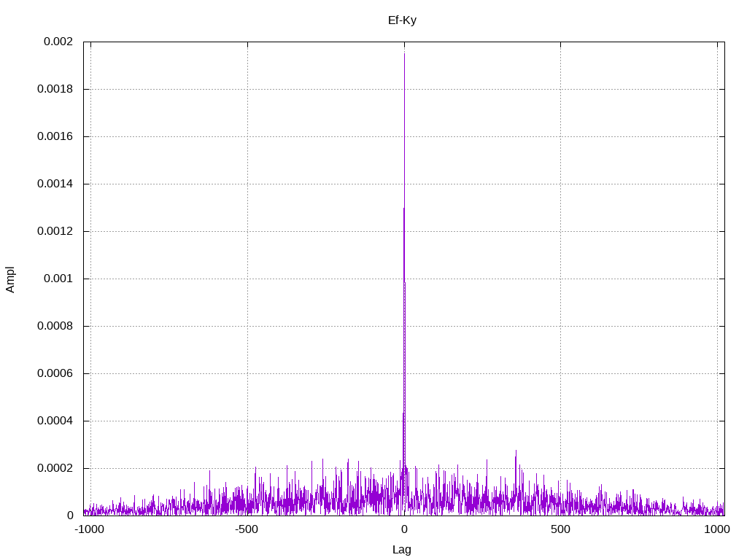Click the x-axis tick label 1000

[x=717, y=529]
